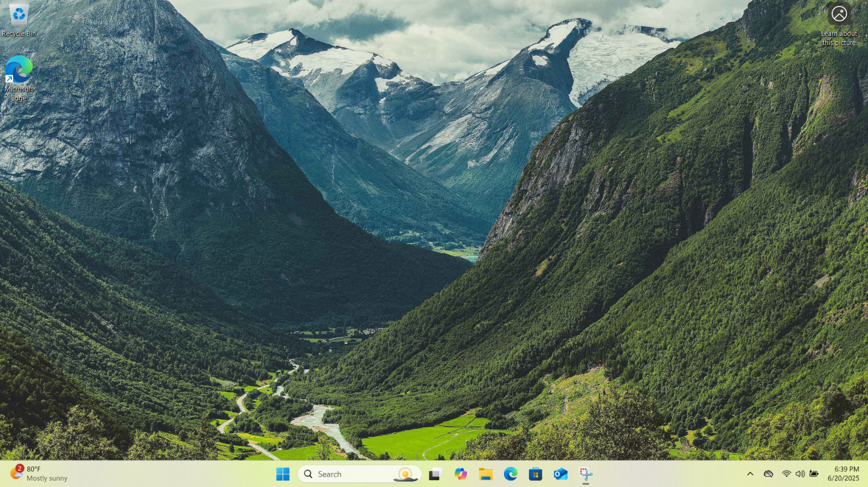Viewport: 868px width, 487px height.
Task: Click the taskbar Search box
Action: click(x=359, y=474)
